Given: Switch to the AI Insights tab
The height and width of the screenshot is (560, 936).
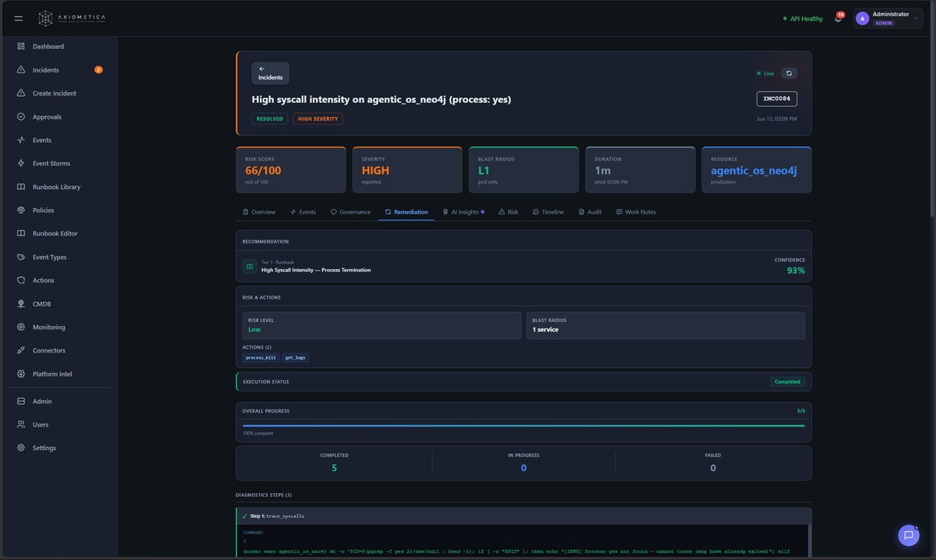Looking at the screenshot, I should tap(463, 212).
